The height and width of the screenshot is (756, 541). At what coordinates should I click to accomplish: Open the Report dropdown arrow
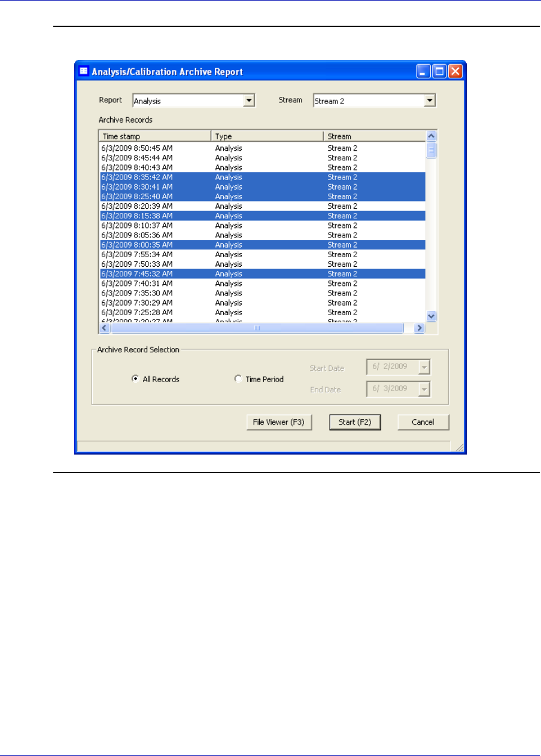click(x=249, y=101)
